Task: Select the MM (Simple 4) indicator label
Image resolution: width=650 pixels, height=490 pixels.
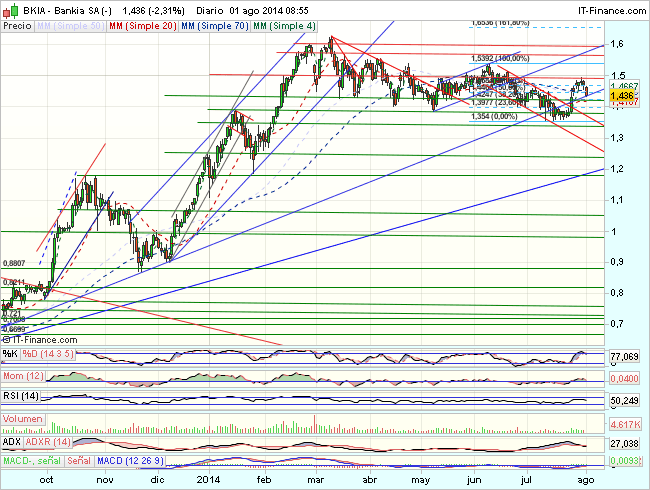Action: click(x=284, y=26)
